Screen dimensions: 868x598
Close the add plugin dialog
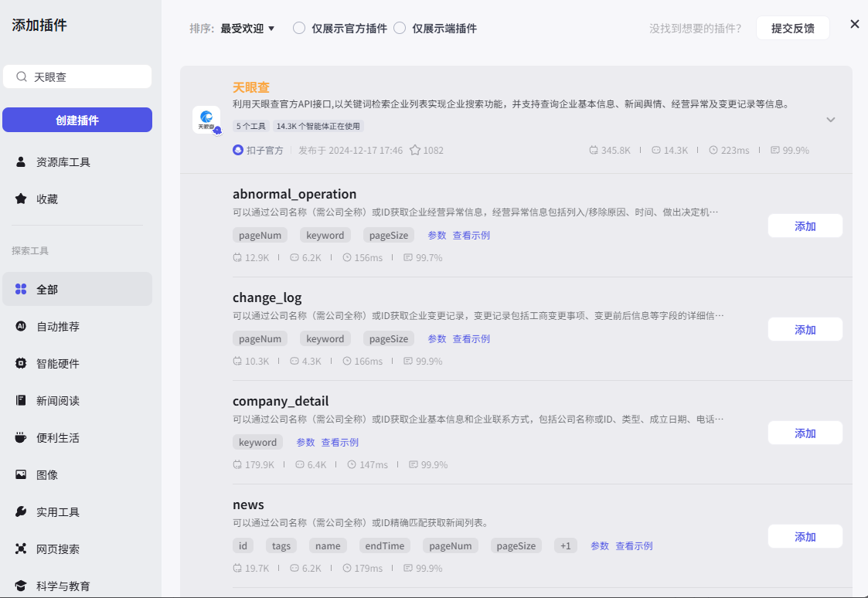click(x=855, y=24)
